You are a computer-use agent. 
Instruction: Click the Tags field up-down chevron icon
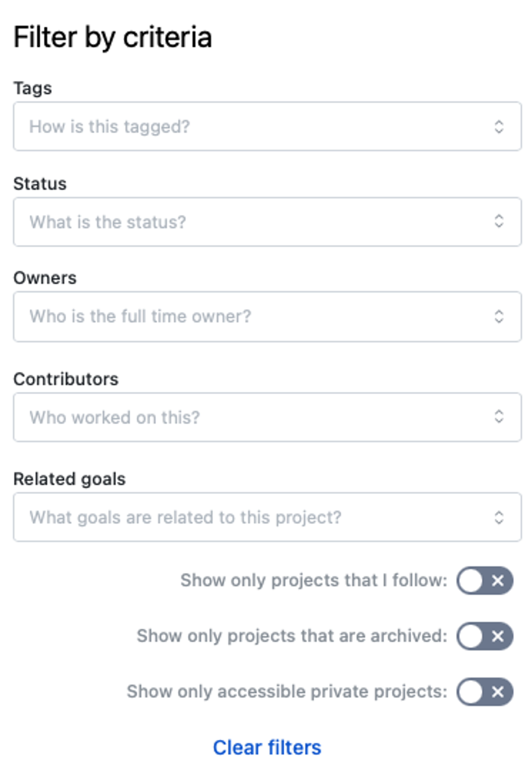[x=499, y=127]
